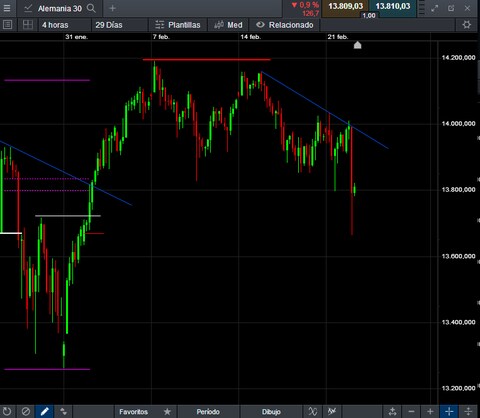
Task: Click the 13.800,000 price axis label
Action: [458, 190]
